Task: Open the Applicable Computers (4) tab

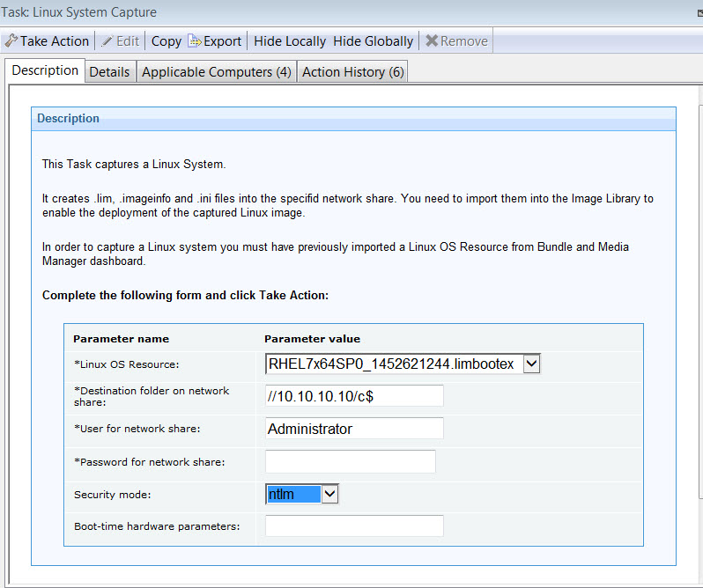Action: coord(217,71)
